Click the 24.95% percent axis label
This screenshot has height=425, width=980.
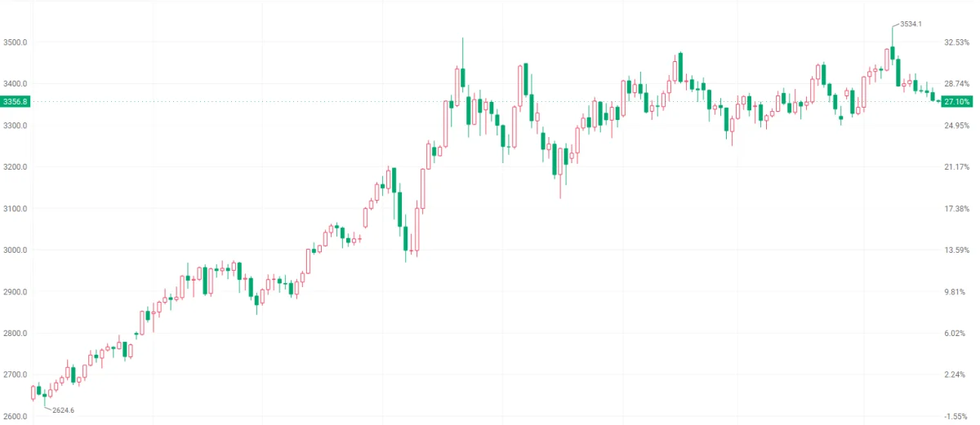tap(956, 126)
